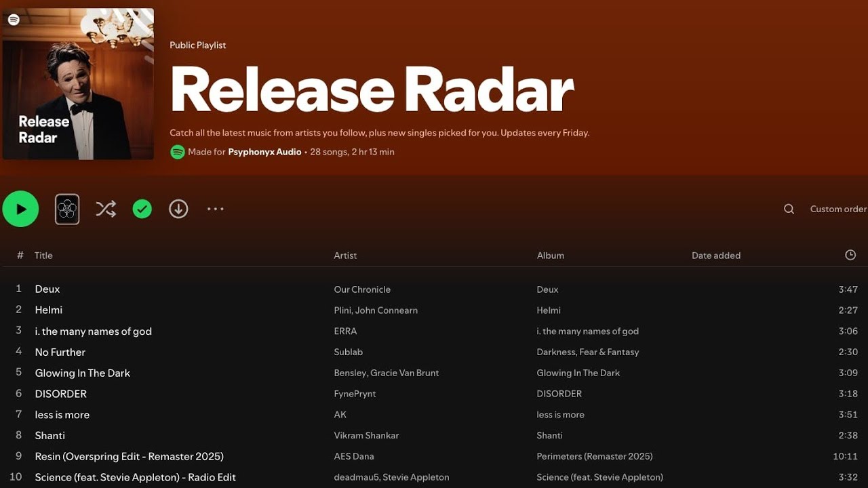Open album Helmi in the Album column

549,310
